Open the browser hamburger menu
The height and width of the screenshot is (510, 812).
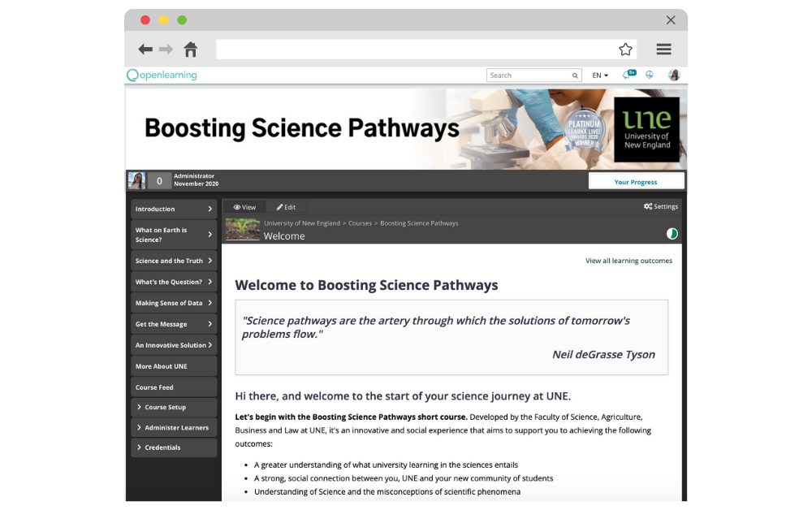(663, 49)
